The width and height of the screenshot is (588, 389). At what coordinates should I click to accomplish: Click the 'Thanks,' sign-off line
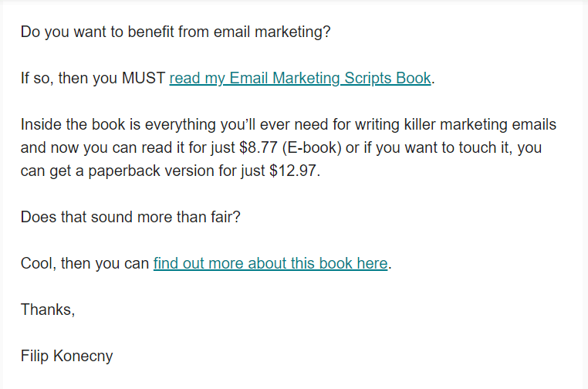tap(48, 310)
